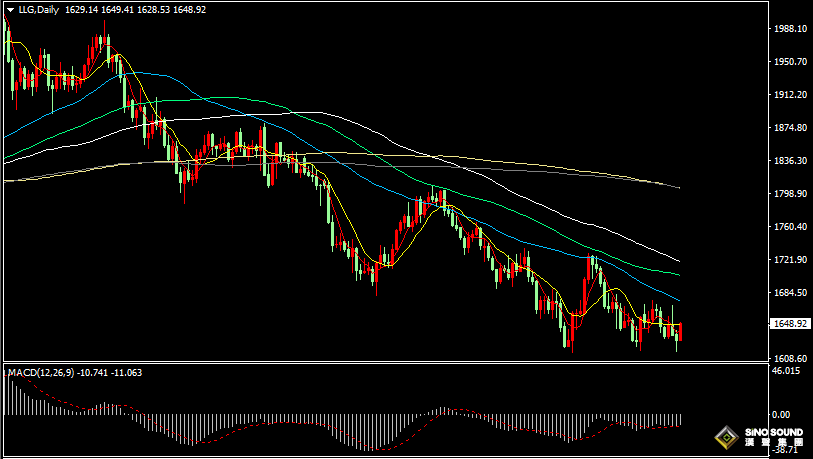Viewport: 813px width, 459px height.
Task: Click the 1836.30 price axis label
Action: 789,161
